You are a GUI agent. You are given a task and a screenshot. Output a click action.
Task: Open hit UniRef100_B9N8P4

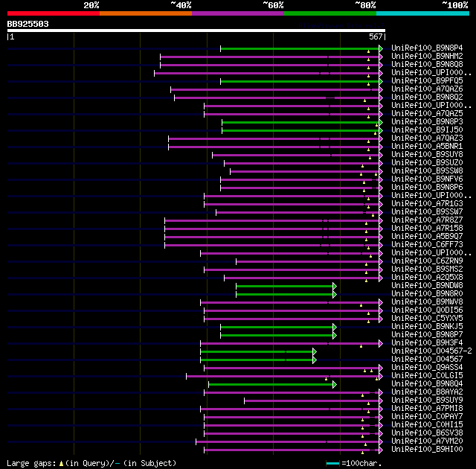pyautogui.click(x=427, y=48)
